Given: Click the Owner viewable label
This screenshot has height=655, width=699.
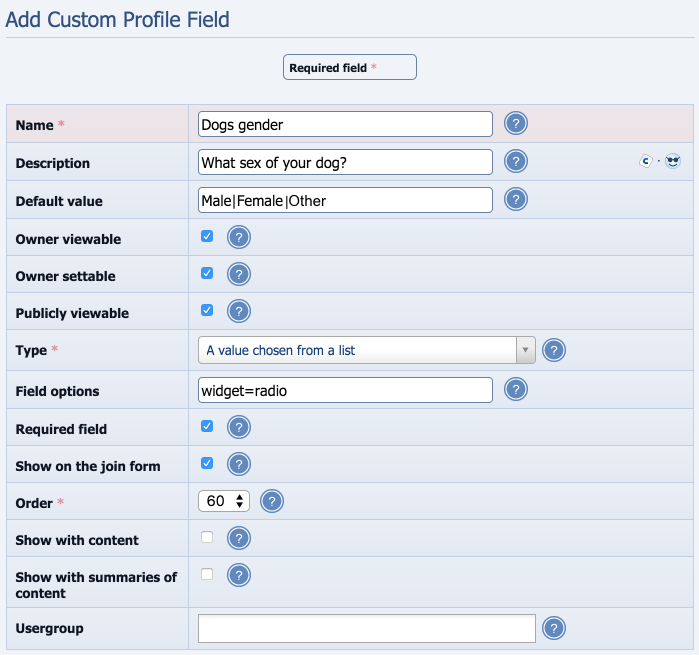Looking at the screenshot, I should 68,239.
